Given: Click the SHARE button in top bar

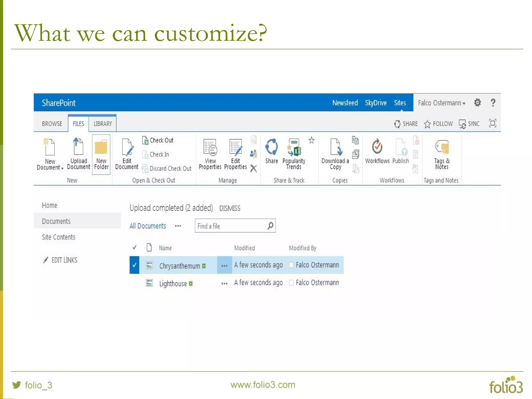Looking at the screenshot, I should pyautogui.click(x=406, y=124).
